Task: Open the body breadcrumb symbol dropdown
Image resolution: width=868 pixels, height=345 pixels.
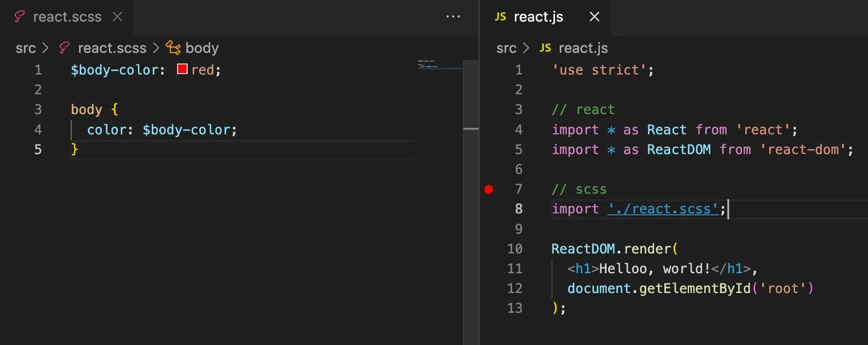Action: point(202,48)
